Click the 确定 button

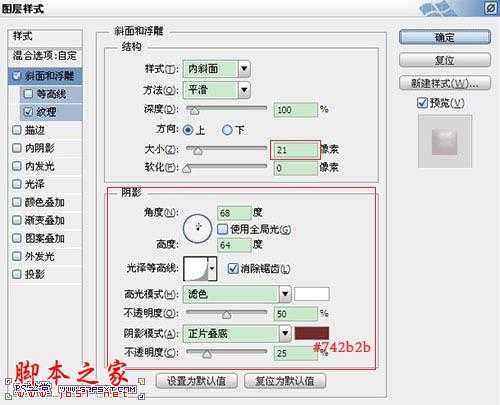[445, 37]
